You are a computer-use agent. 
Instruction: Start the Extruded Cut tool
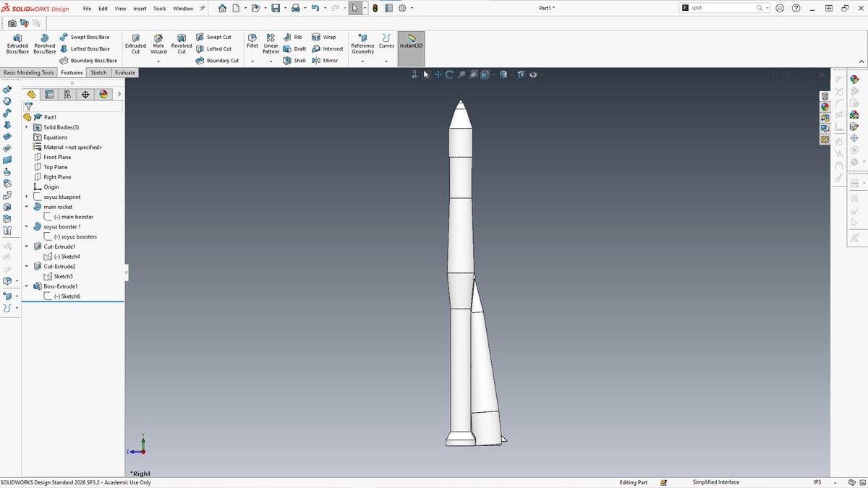(135, 43)
